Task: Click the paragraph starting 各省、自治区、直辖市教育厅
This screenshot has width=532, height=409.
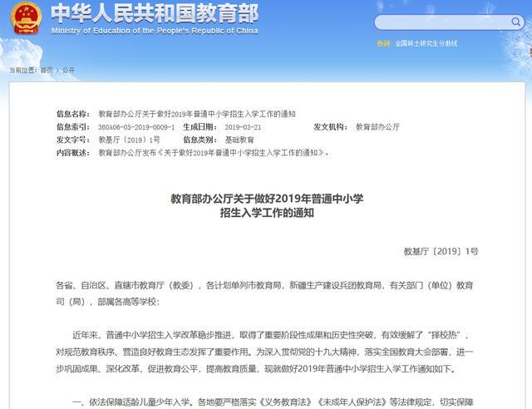Action: tap(264, 293)
